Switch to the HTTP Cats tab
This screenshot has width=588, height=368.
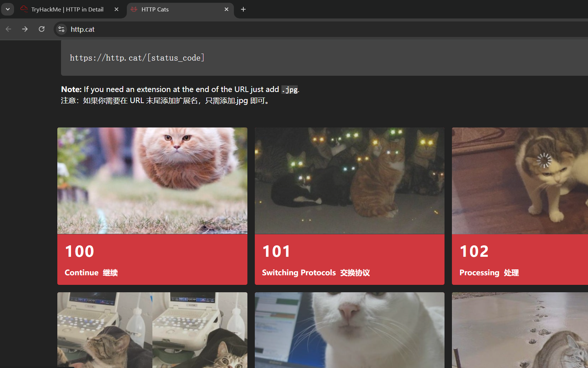click(180, 10)
